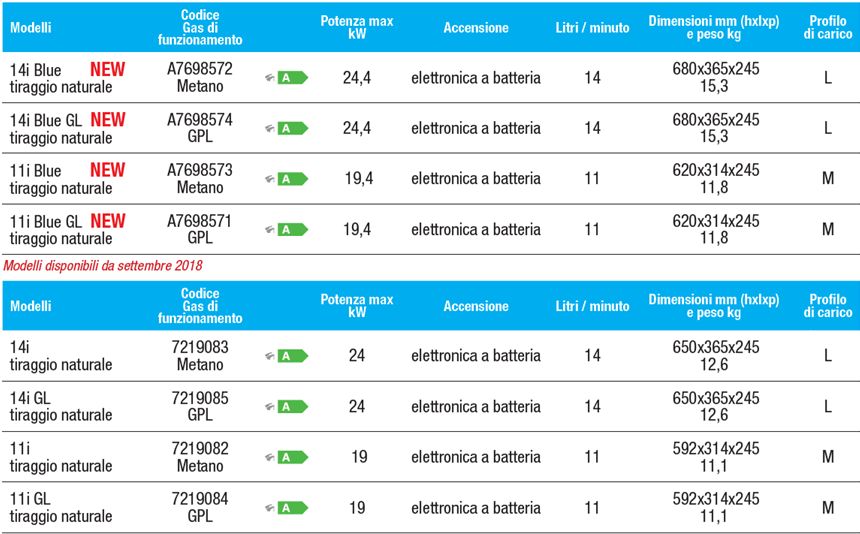Click energy label icon in A7698574 row
860x534 pixels.
coord(292,128)
